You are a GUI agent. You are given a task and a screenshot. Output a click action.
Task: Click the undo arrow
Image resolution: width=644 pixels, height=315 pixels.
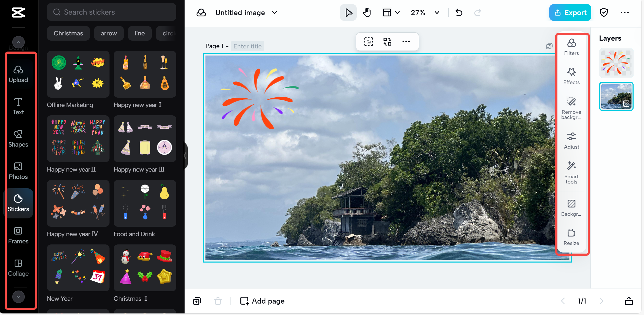click(x=459, y=12)
